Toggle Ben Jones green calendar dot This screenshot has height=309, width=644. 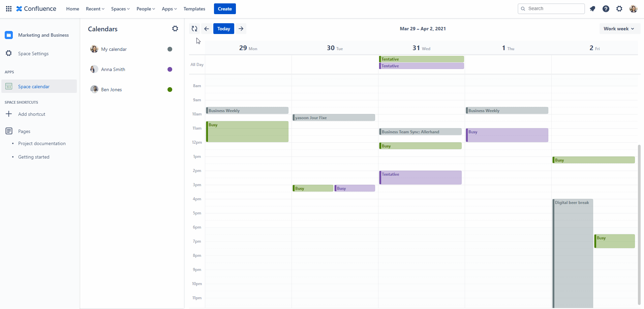point(170,90)
